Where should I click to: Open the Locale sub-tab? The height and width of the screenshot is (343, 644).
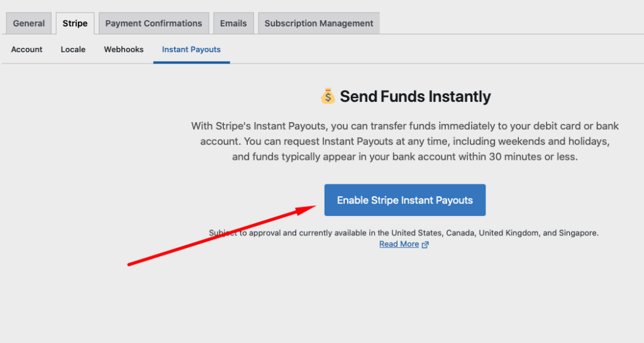[x=73, y=49]
